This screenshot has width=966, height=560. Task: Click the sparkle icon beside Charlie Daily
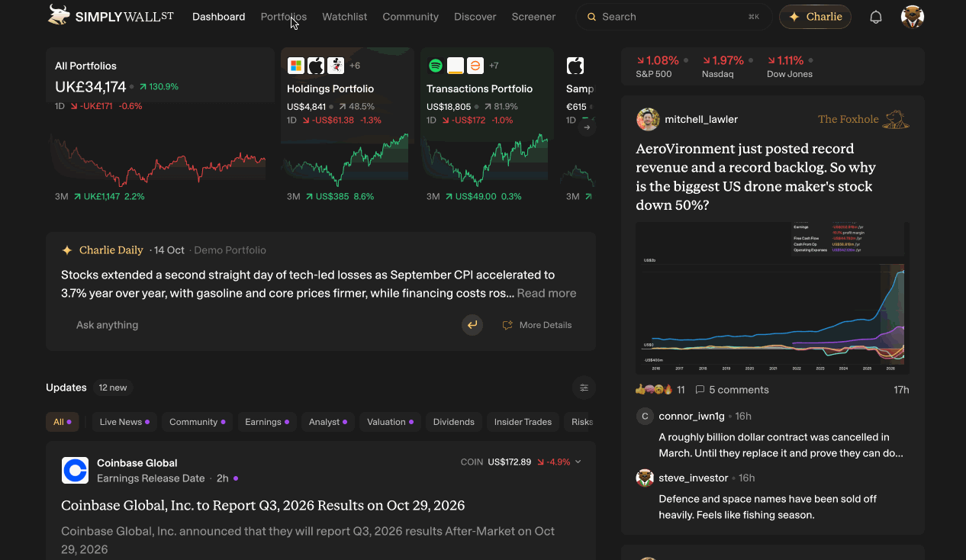pyautogui.click(x=67, y=250)
